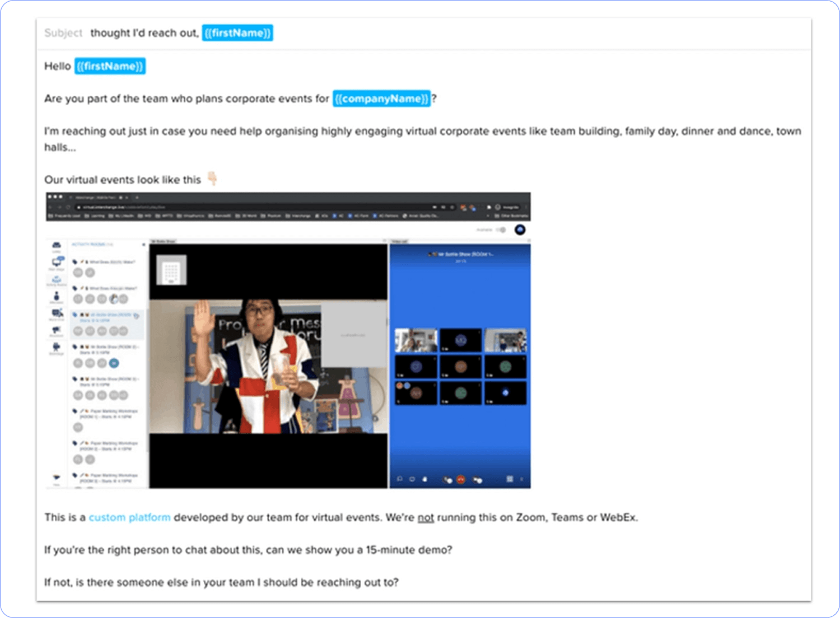Toggle the camera in the call bar
The height and width of the screenshot is (618, 840).
(x=477, y=479)
